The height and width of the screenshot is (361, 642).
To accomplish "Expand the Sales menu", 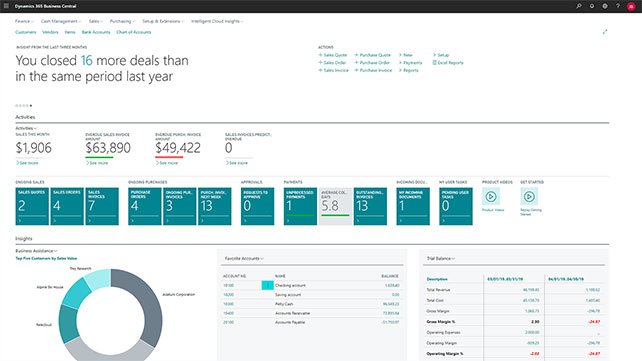I will tap(95, 21).
